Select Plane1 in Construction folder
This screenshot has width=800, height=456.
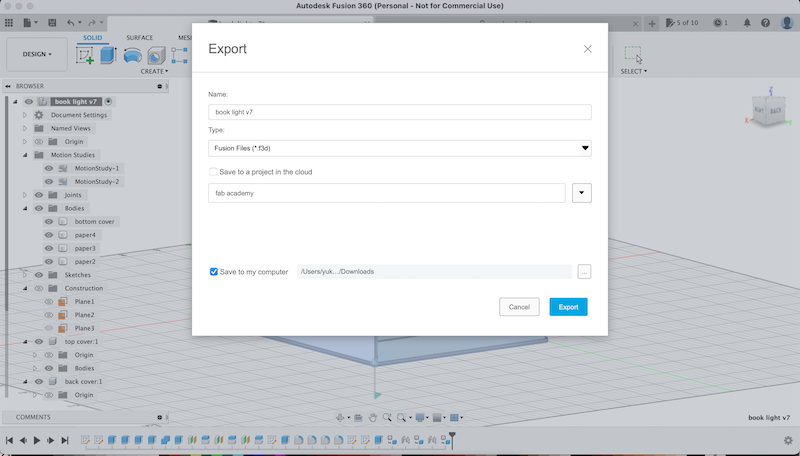click(x=84, y=302)
